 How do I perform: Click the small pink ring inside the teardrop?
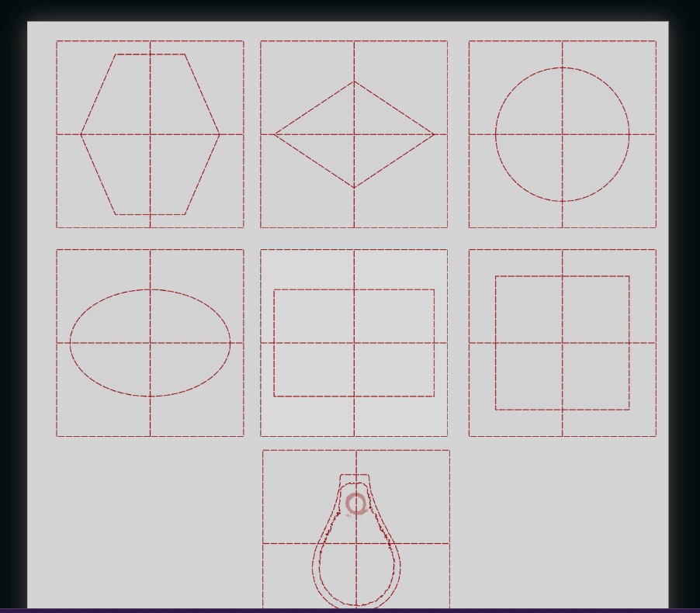355,504
